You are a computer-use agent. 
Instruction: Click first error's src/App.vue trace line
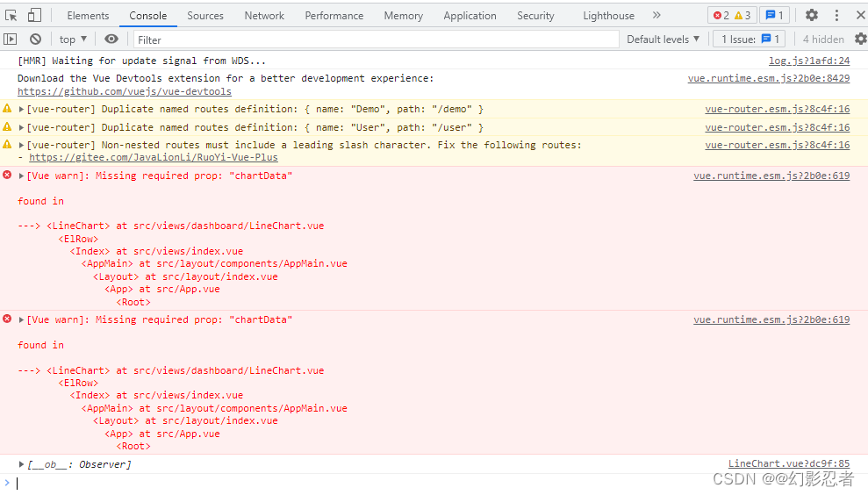pyautogui.click(x=162, y=289)
